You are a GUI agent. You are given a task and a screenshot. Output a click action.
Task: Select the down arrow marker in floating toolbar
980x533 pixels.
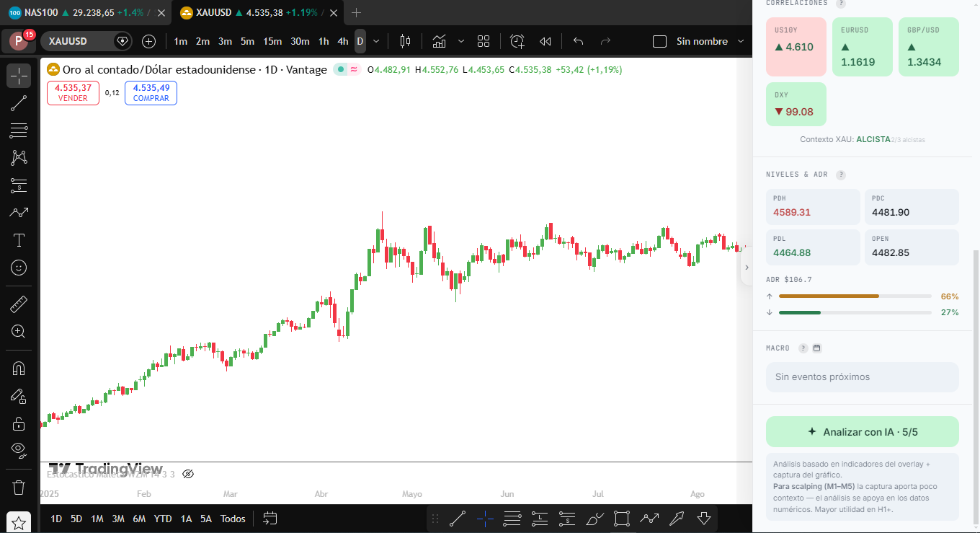click(x=704, y=518)
